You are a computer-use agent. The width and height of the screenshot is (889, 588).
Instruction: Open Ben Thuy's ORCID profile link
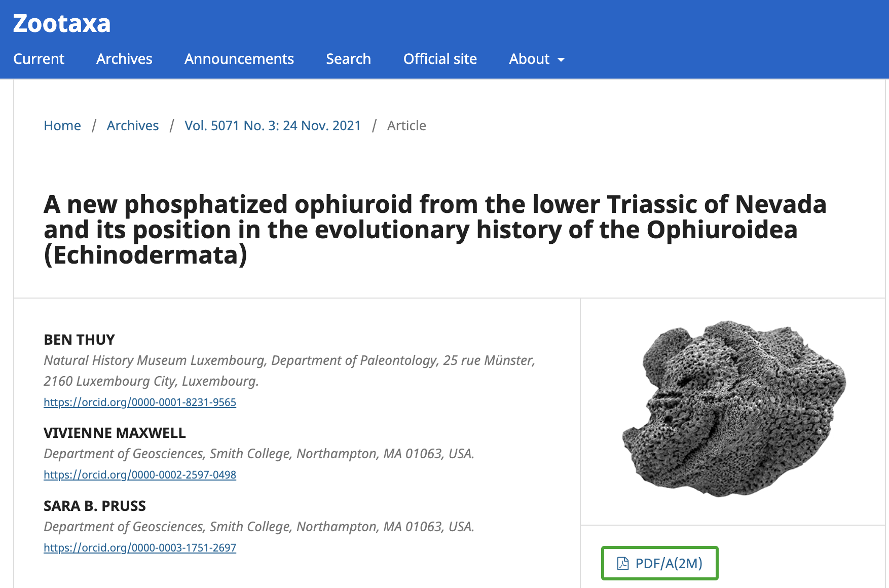(x=140, y=402)
